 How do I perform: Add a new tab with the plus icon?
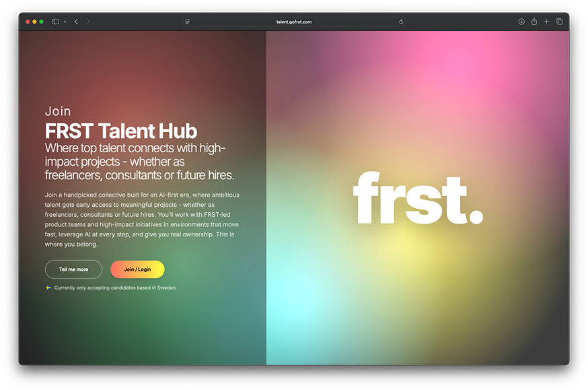546,22
